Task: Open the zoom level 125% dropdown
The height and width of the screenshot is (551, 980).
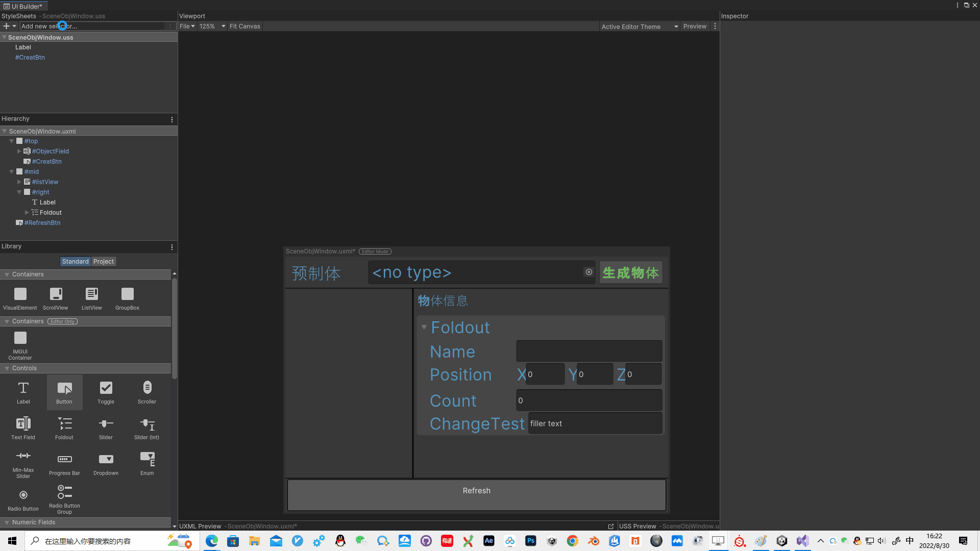Action: coord(211,26)
